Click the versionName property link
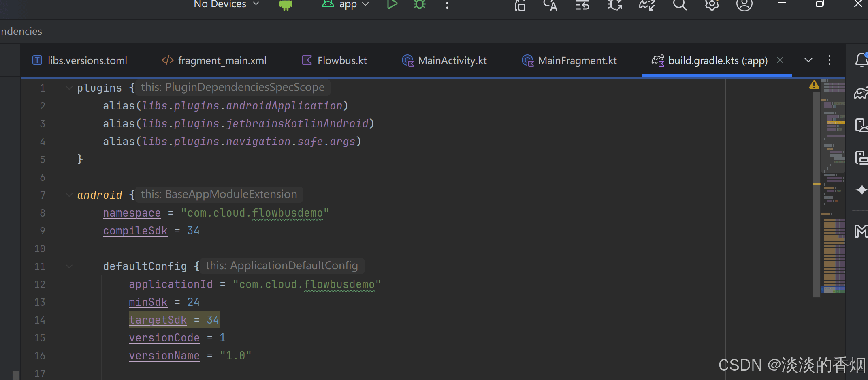 click(x=164, y=356)
